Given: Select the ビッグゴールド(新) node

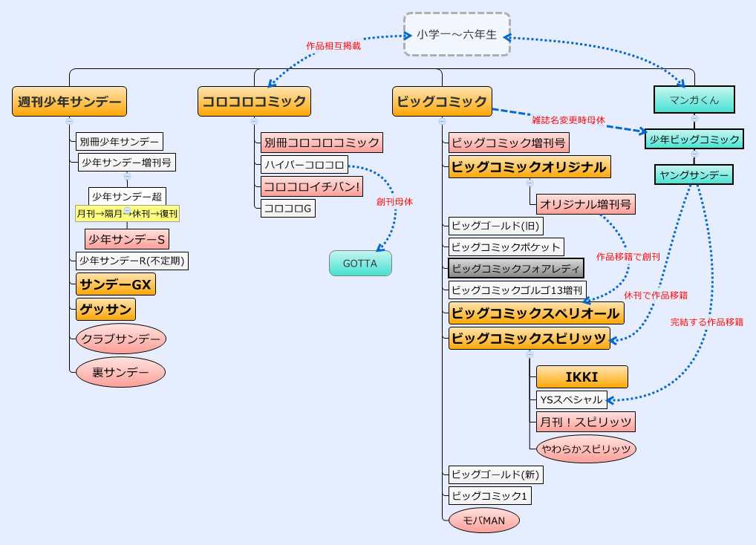Looking at the screenshot, I should [x=496, y=474].
